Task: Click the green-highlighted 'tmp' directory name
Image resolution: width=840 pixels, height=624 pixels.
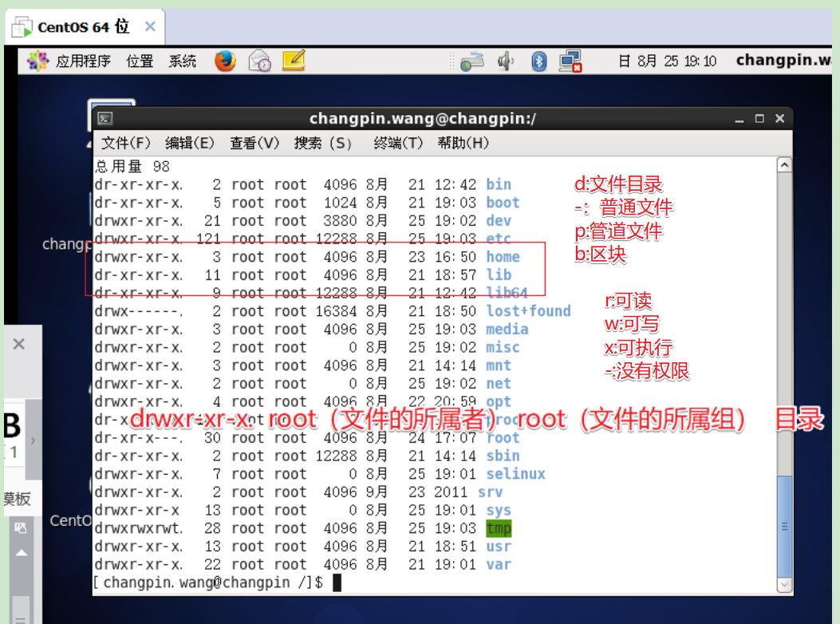Action: (x=499, y=528)
